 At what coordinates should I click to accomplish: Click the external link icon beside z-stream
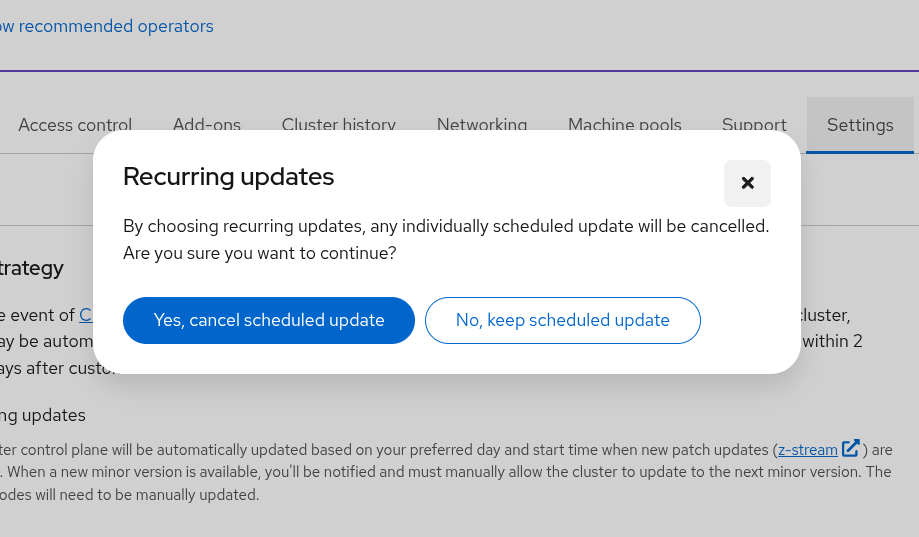[x=850, y=449]
